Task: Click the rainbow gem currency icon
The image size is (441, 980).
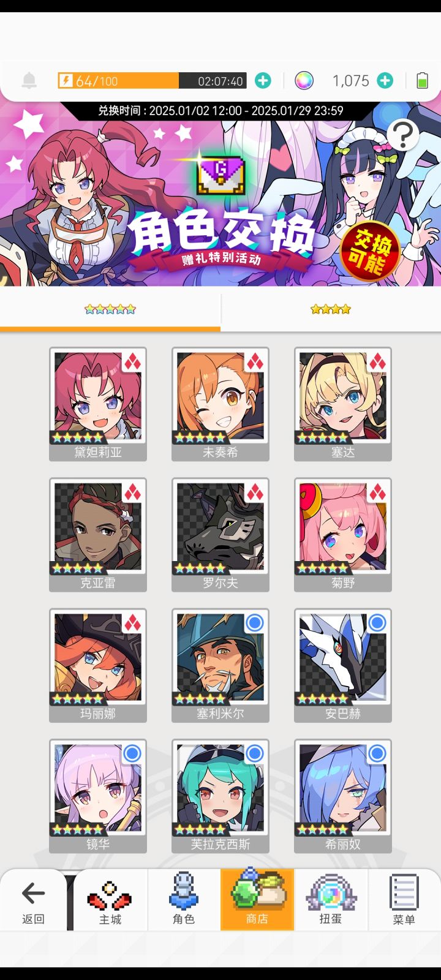Action: pyautogui.click(x=304, y=80)
